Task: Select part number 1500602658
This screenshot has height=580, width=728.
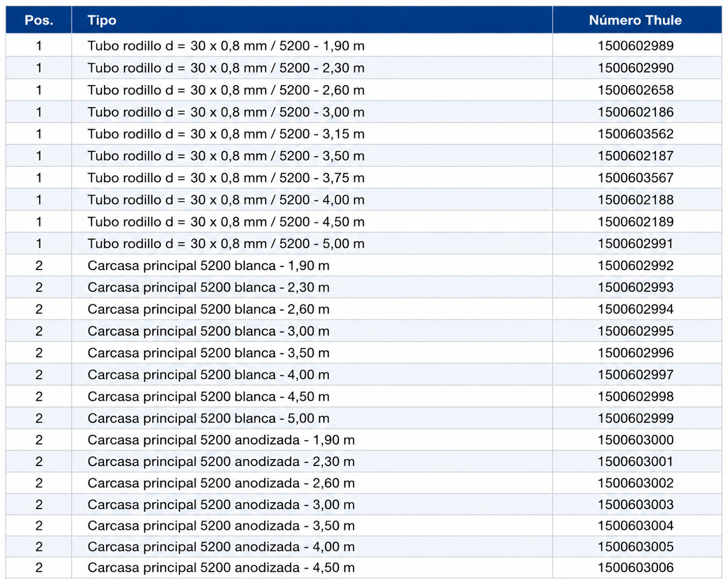Action: [636, 90]
